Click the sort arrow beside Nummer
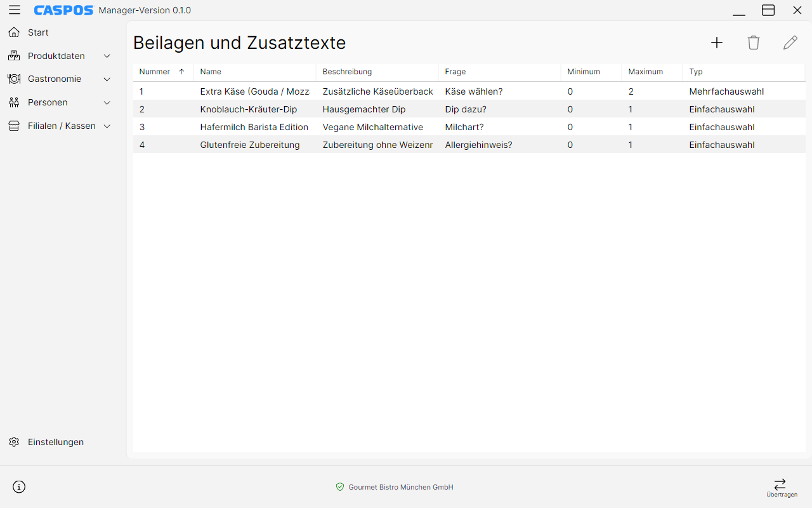Image resolution: width=812 pixels, height=508 pixels. point(181,72)
